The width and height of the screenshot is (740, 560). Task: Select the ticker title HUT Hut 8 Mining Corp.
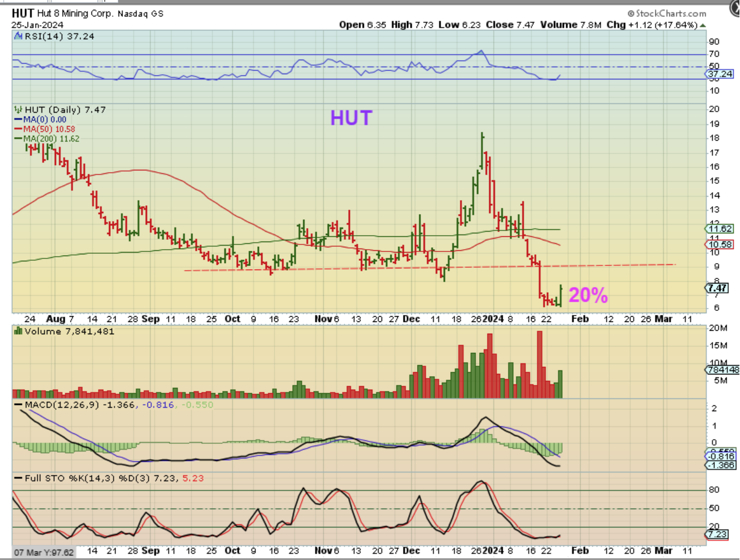coord(62,13)
